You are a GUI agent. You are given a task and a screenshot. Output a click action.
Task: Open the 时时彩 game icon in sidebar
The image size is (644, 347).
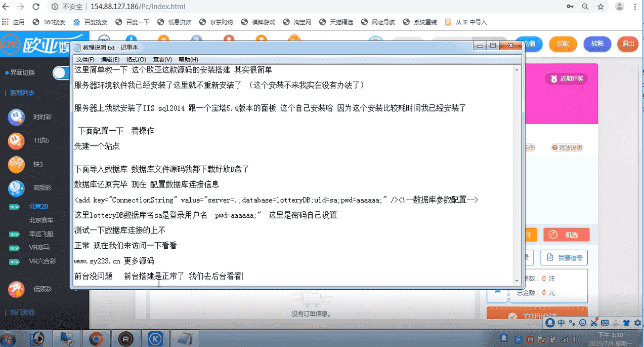16,117
